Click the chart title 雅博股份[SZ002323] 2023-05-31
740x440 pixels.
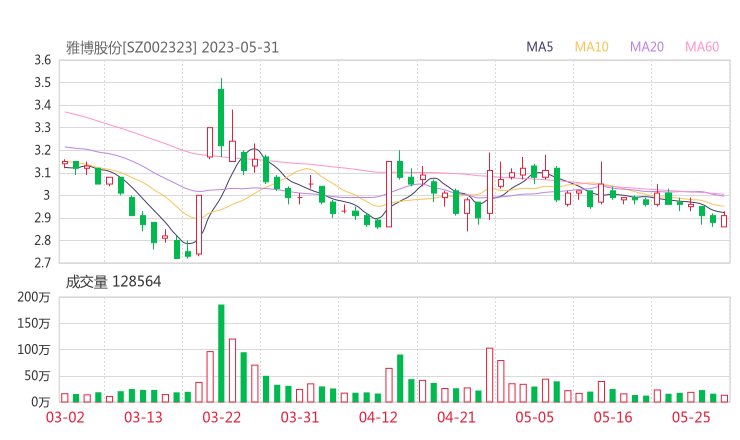[x=172, y=48]
